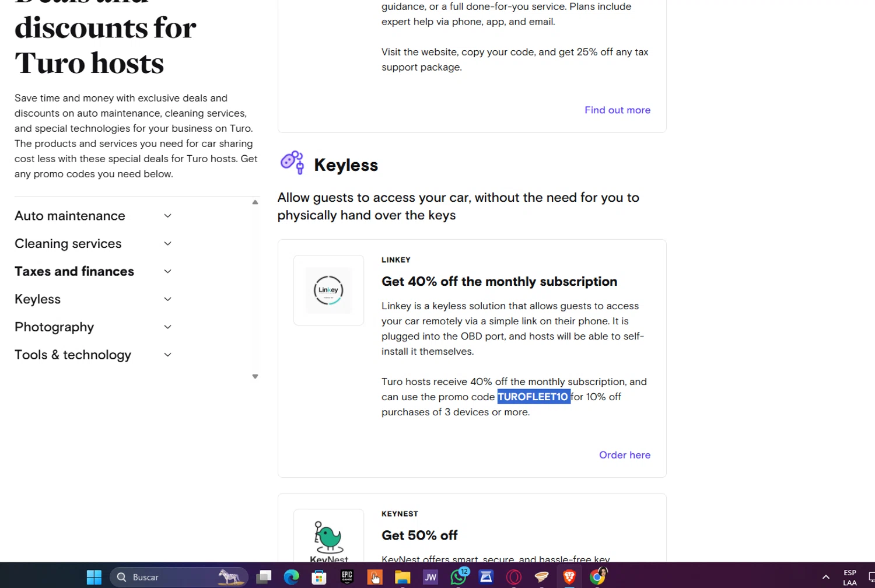Click the Keyless section heading
Screen dimensions: 875x588
(x=346, y=165)
